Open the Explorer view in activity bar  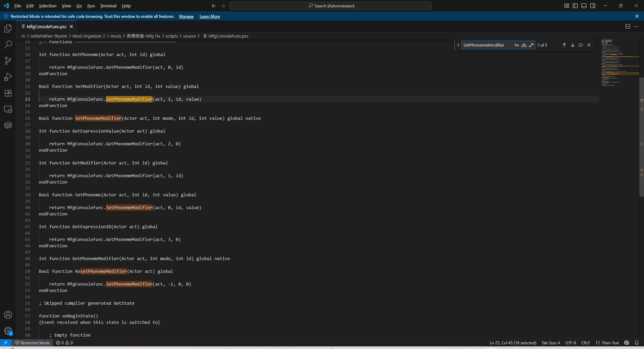[x=8, y=29]
